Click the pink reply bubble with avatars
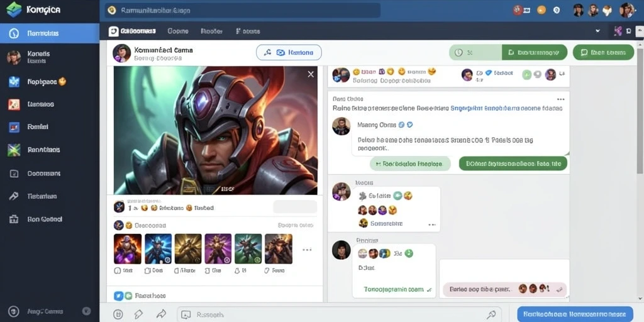The height and width of the screenshot is (322, 644). click(x=505, y=289)
